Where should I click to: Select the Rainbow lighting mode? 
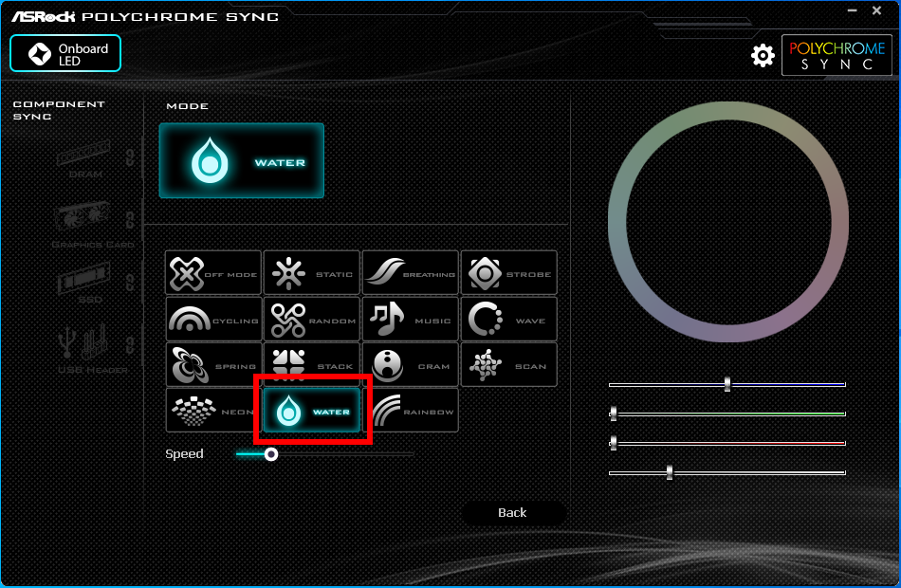(x=411, y=411)
